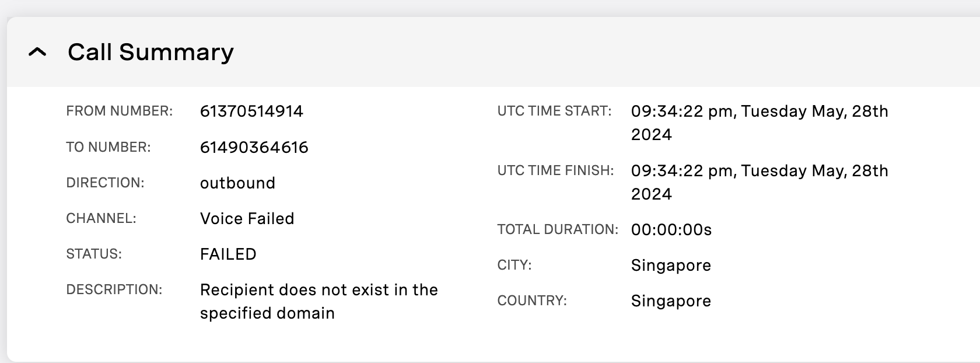980x363 pixels.
Task: Click the DESCRIPTION field label
Action: click(114, 290)
